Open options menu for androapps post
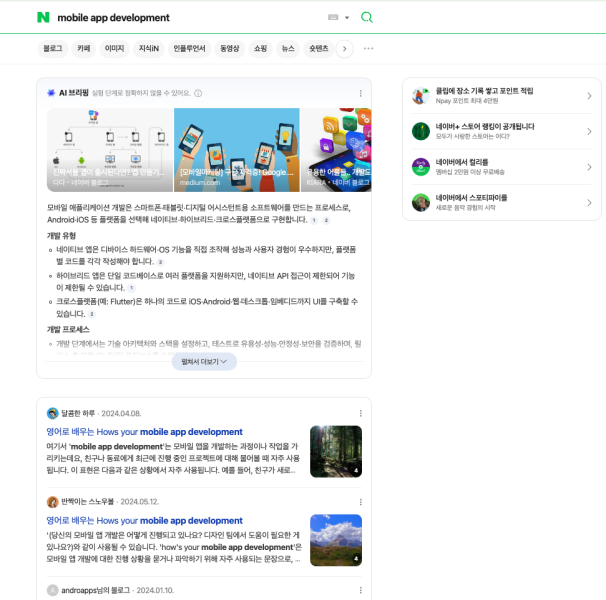Image resolution: width=606 pixels, height=600 pixels. (360, 590)
